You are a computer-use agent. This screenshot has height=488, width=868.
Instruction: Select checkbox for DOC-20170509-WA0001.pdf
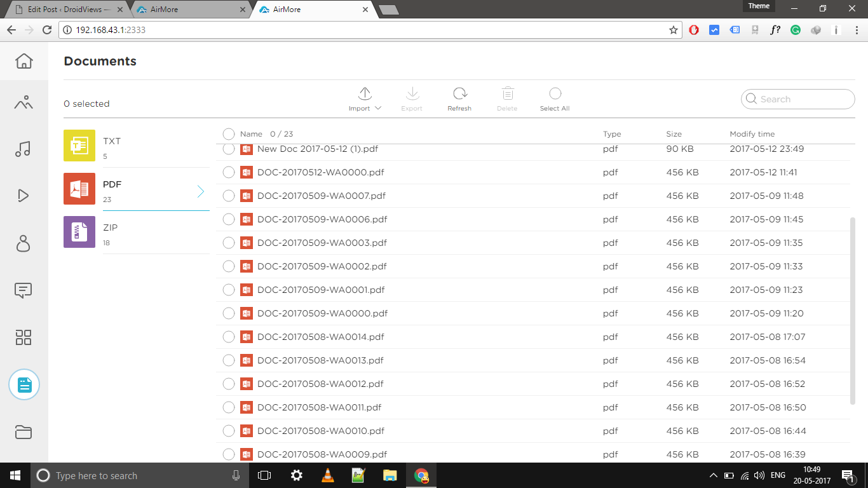pyautogui.click(x=229, y=290)
